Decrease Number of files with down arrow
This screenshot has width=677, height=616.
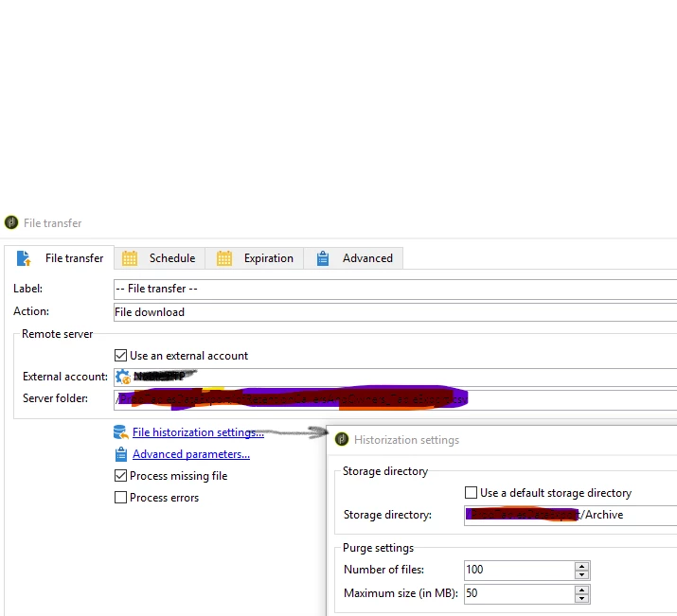(x=581, y=574)
